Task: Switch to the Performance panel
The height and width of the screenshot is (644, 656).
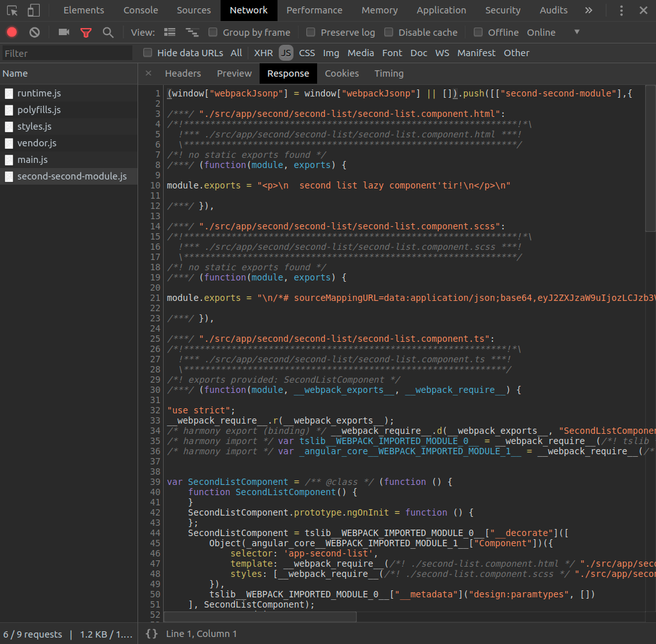Action: coord(314,10)
